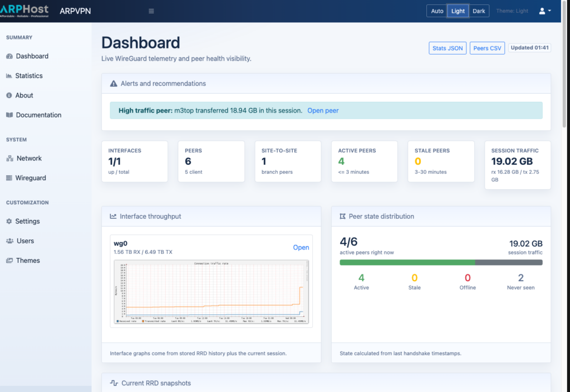The width and height of the screenshot is (570, 392).
Task: Keep Light theme selected
Action: (458, 11)
